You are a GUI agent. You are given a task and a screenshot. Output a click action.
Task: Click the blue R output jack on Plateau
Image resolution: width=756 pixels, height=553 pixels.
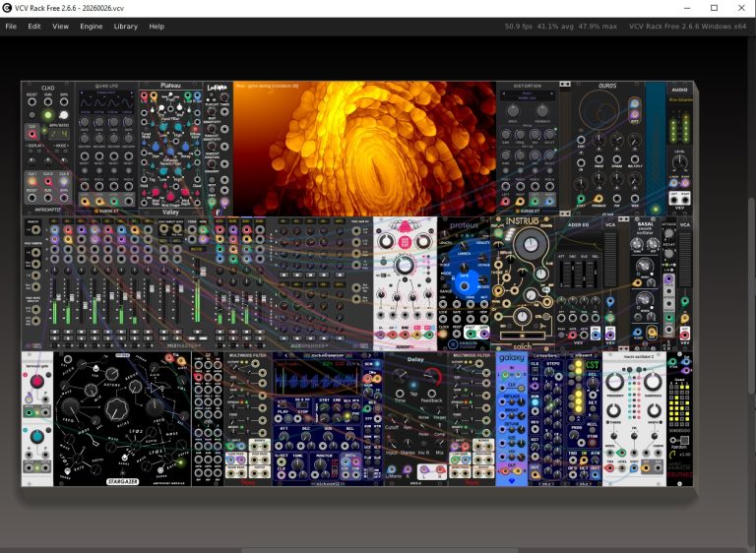coord(197,96)
